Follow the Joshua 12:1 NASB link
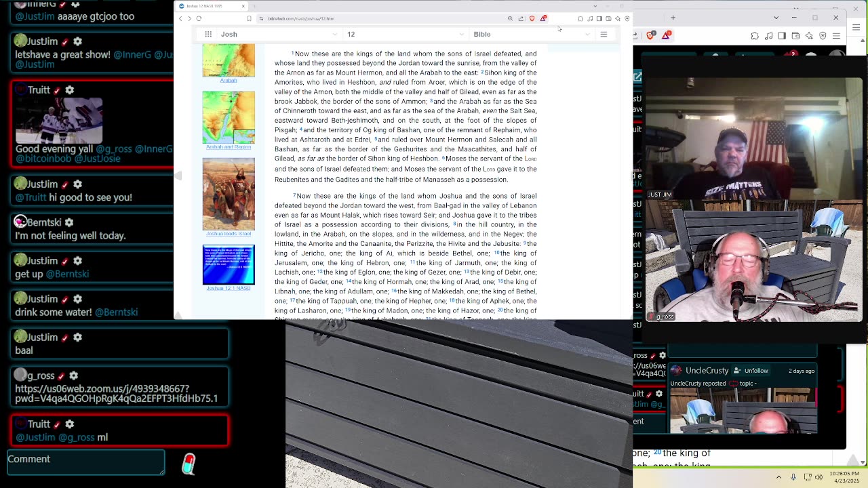This screenshot has width=868, height=488. point(229,288)
